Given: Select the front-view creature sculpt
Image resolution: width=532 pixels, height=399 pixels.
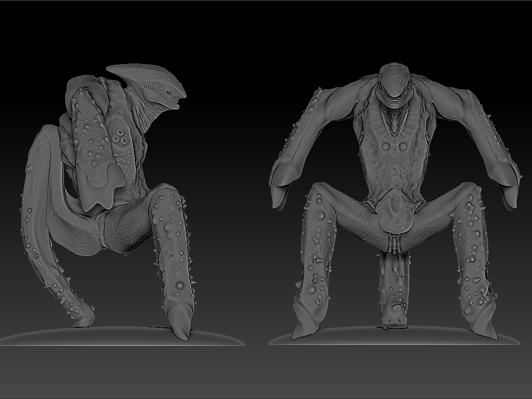Looking at the screenshot, I should [395, 200].
